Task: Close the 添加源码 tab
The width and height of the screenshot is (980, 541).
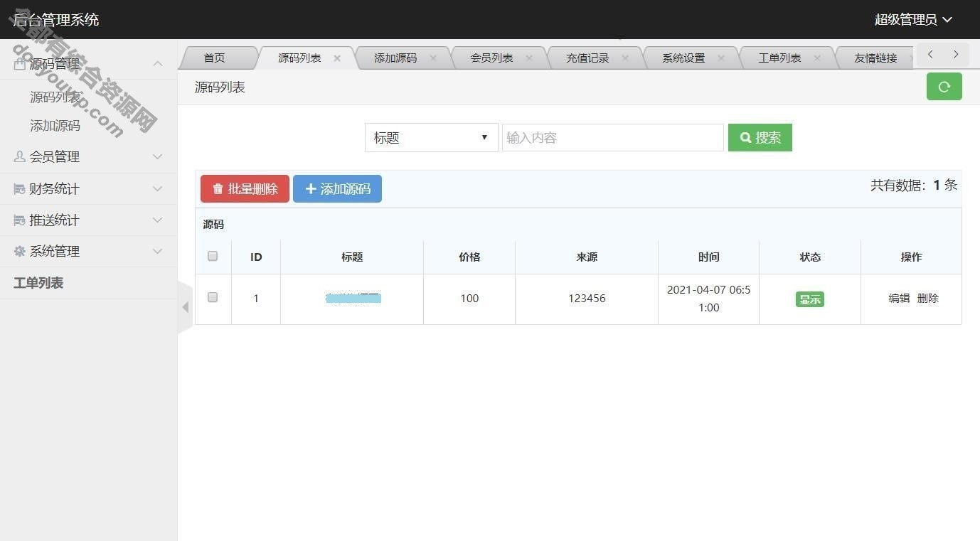Action: click(x=433, y=58)
